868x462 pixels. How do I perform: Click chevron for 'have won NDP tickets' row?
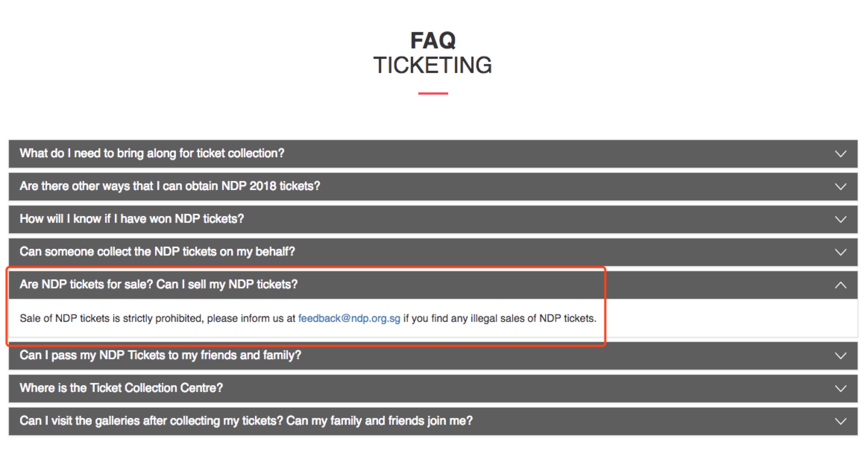(840, 219)
